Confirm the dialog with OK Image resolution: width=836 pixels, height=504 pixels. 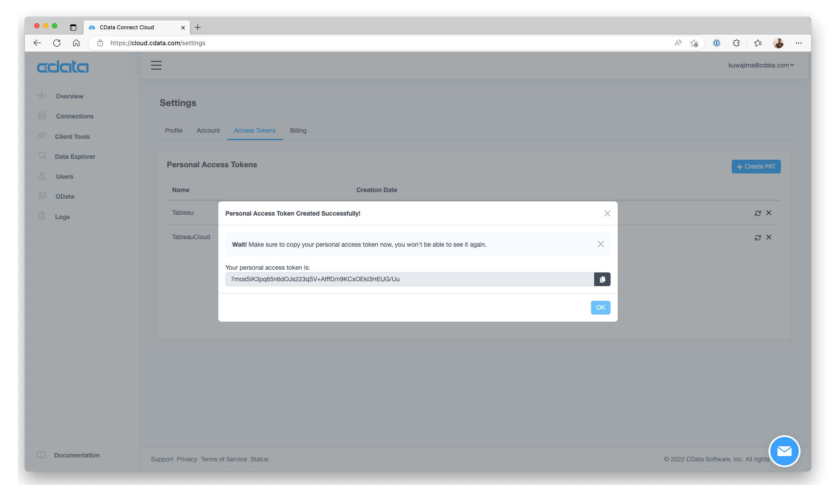click(600, 307)
